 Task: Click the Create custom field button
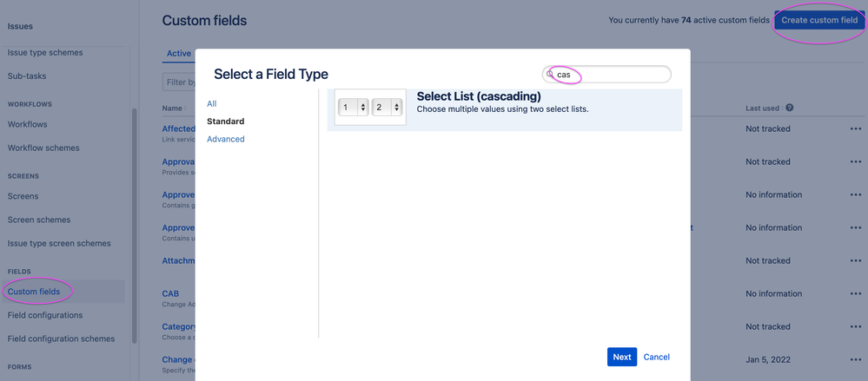click(x=819, y=21)
